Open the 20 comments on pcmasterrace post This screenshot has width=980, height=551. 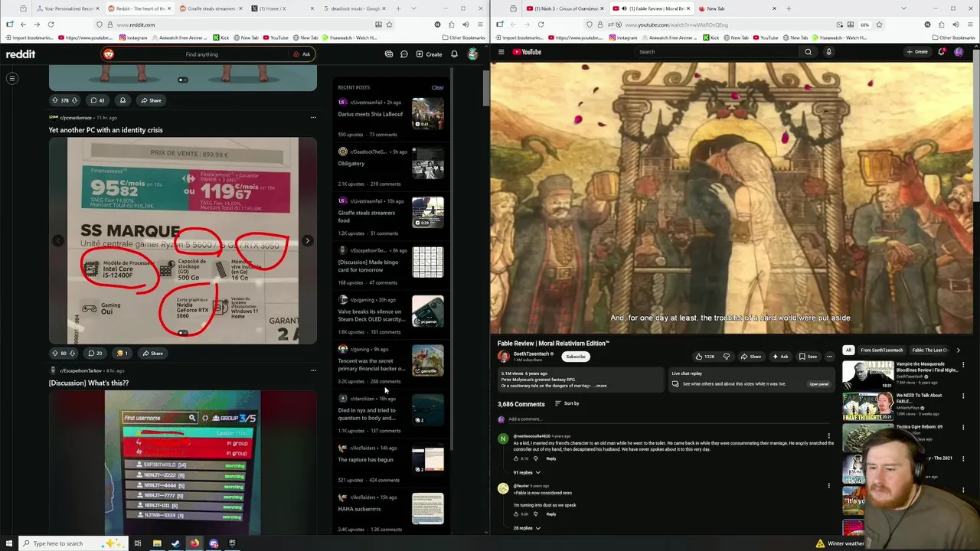(95, 354)
